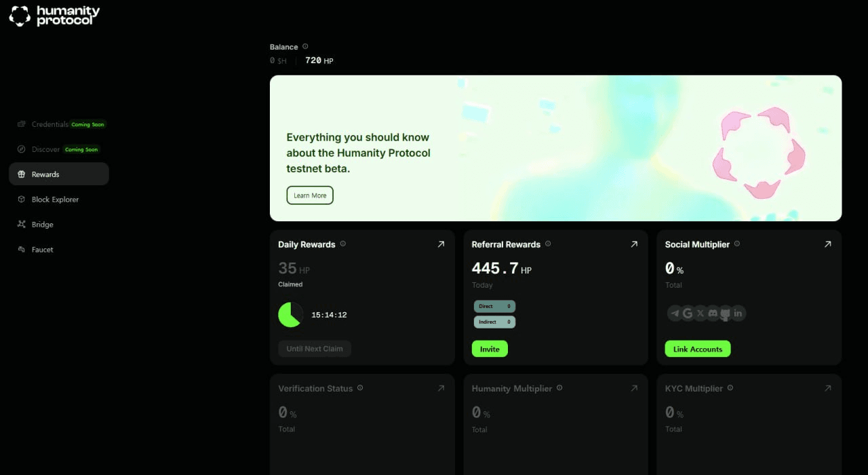
Task: Click the Block Explorer cube icon
Action: tap(22, 199)
